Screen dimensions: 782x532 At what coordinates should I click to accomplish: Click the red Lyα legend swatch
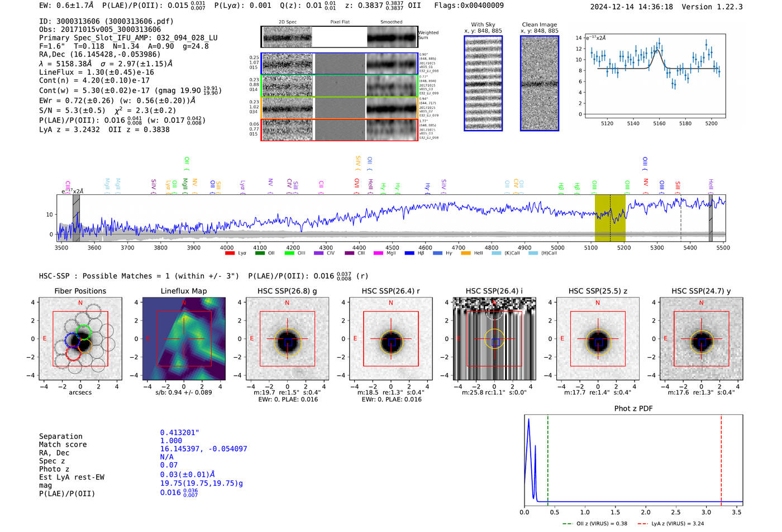pyautogui.click(x=230, y=253)
